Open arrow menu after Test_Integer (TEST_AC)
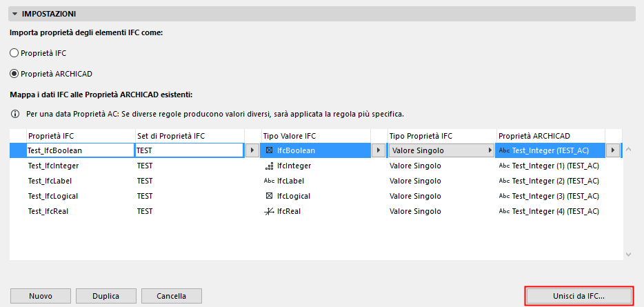The image size is (644, 307). pyautogui.click(x=612, y=150)
